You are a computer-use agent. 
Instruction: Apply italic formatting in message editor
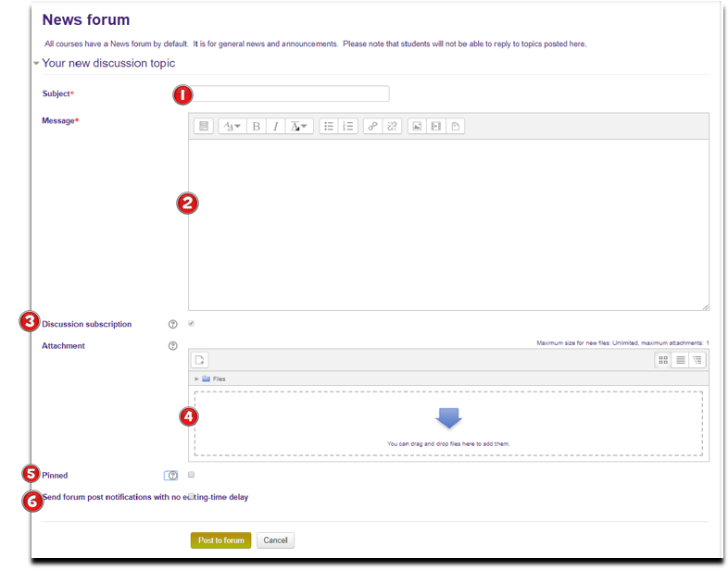pos(275,126)
